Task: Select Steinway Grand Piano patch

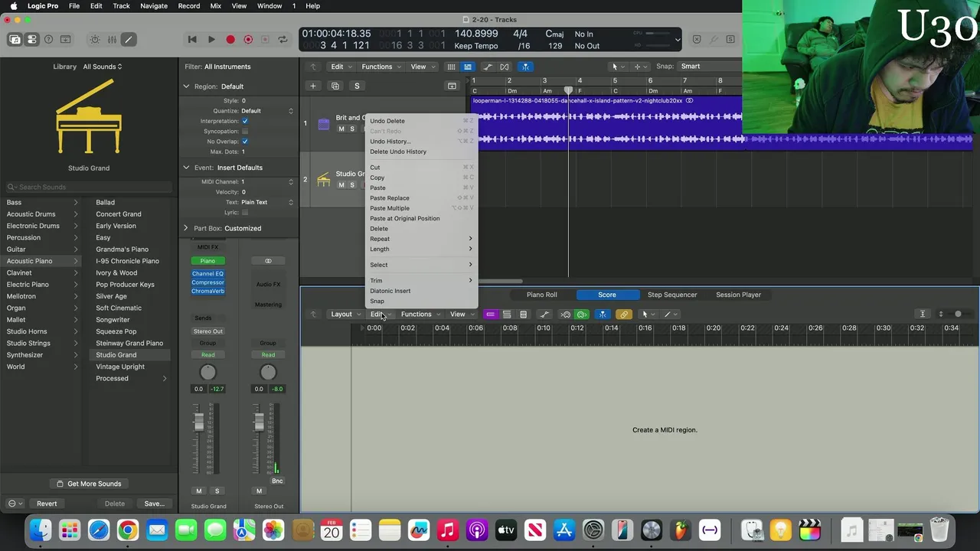Action: click(x=129, y=343)
